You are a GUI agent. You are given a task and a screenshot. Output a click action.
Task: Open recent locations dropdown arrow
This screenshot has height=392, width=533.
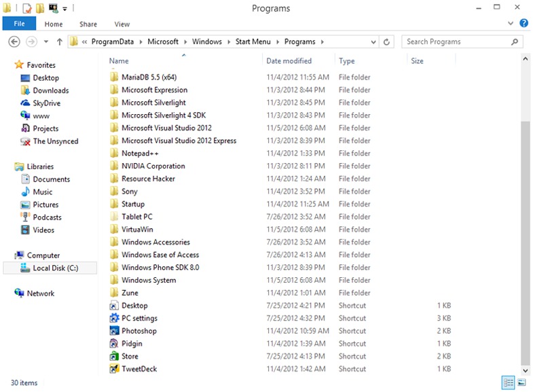click(x=46, y=42)
